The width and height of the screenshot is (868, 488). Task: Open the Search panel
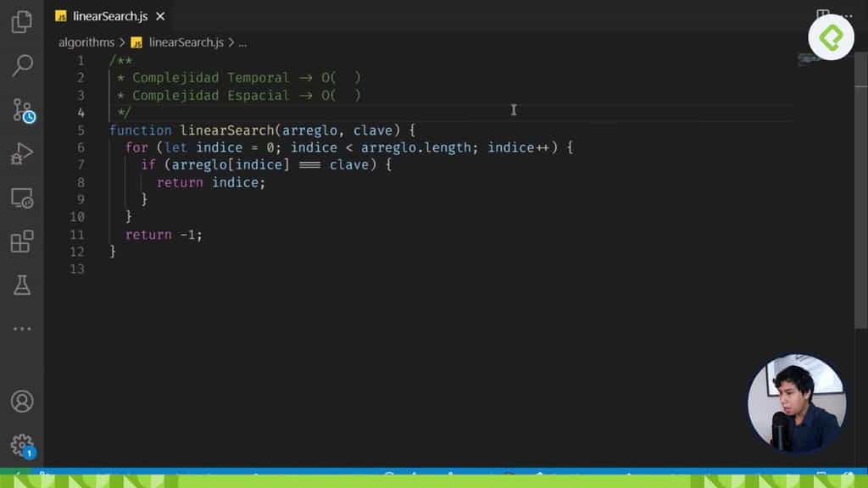[21, 66]
